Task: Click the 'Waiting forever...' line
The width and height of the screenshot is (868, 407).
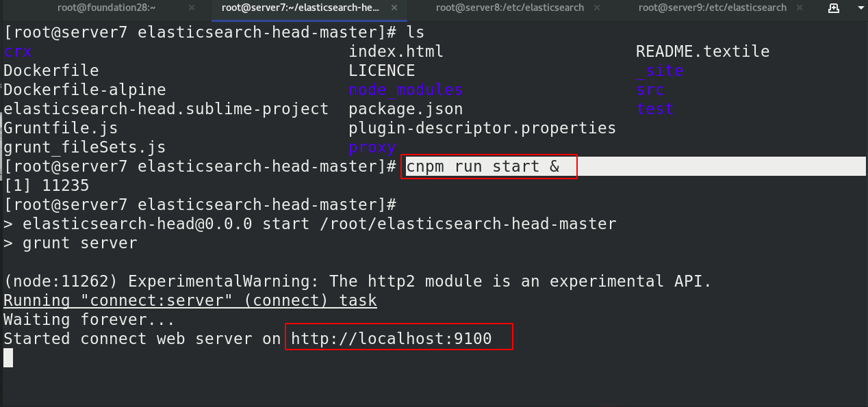Action: pyautogui.click(x=90, y=320)
